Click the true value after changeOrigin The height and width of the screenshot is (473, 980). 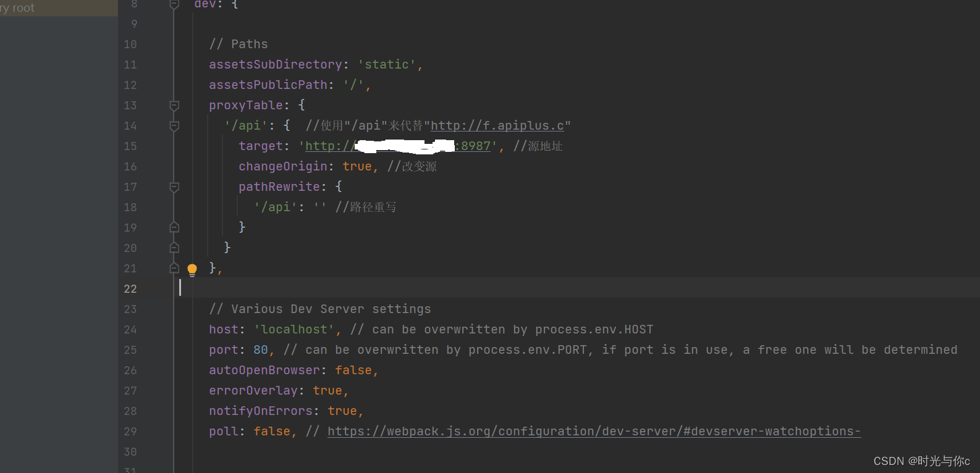click(x=357, y=167)
